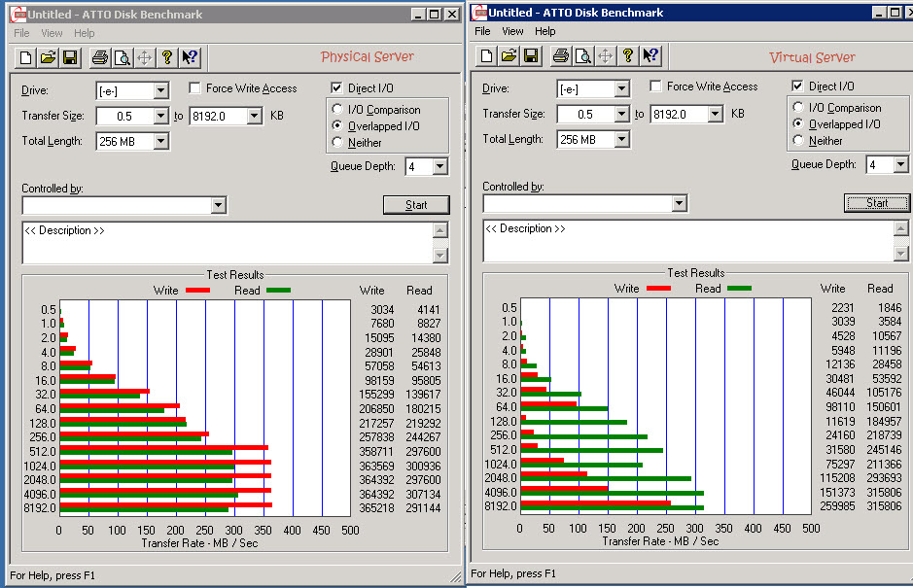The height and width of the screenshot is (588, 913).
Task: Click context help arrow icon in Physical Server window
Action: [190, 57]
